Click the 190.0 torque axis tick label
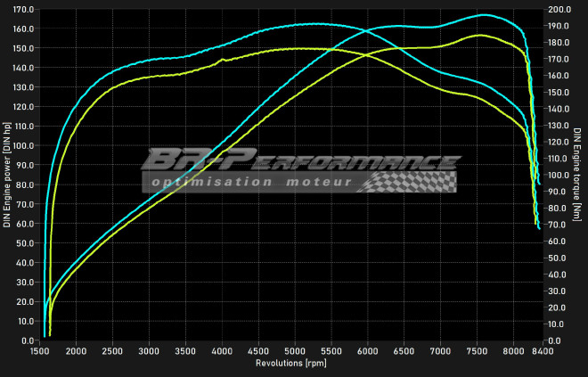 pos(558,27)
